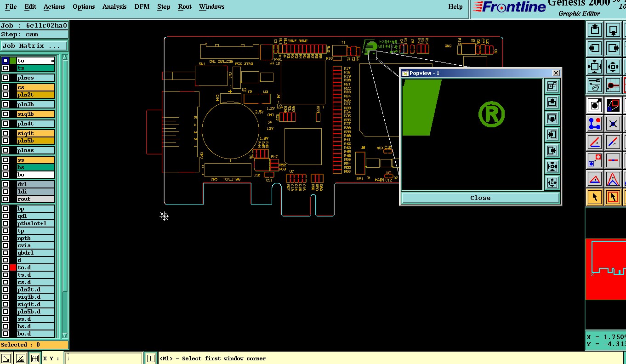
Task: Open the DFM menu
Action: pyautogui.click(x=142, y=6)
